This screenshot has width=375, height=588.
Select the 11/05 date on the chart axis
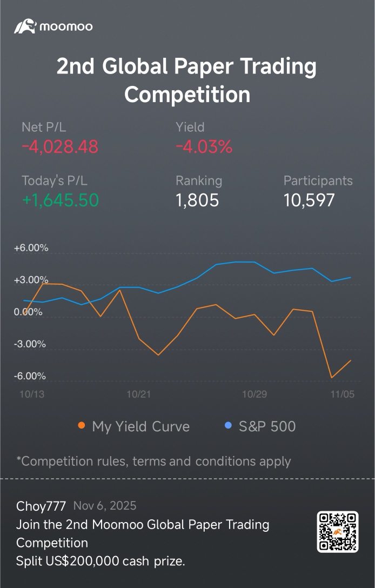[x=343, y=395]
